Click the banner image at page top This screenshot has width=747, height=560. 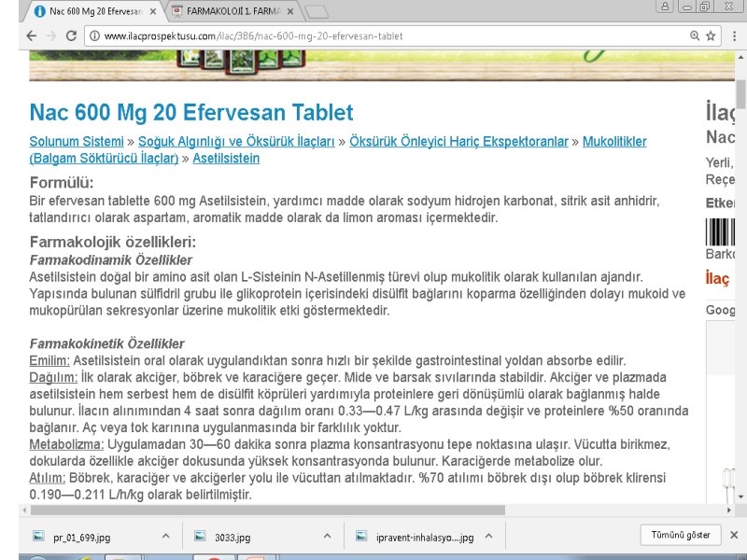[382, 65]
